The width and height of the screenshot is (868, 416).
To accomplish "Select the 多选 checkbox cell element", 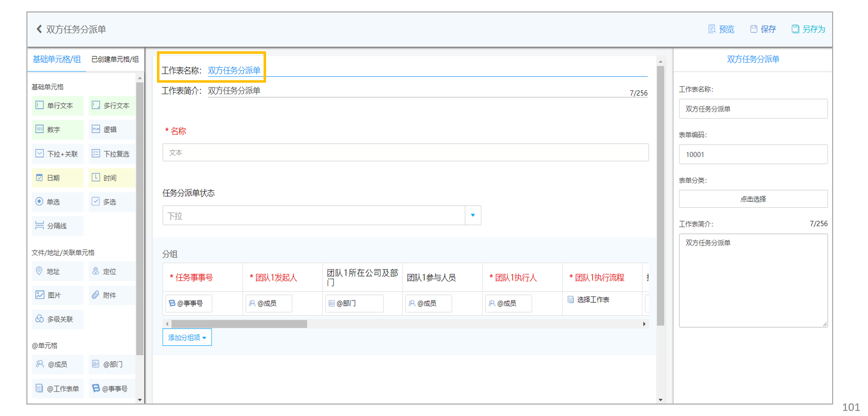I will 112,202.
